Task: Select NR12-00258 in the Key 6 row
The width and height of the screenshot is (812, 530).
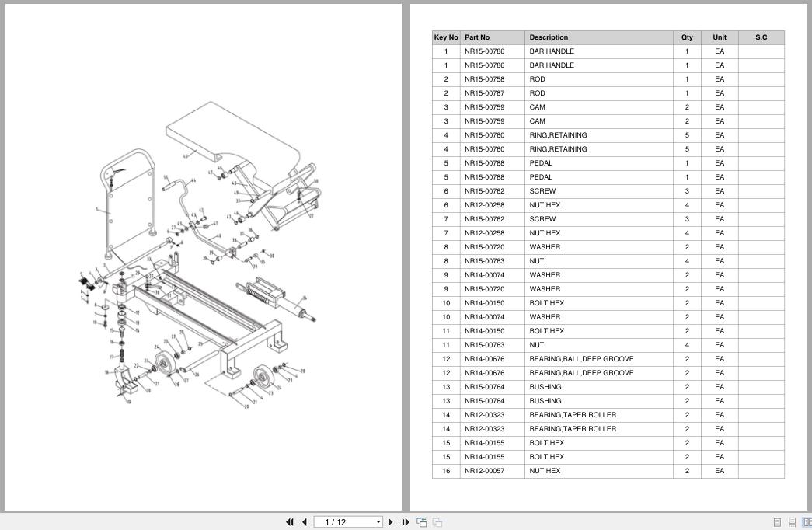Action: point(484,205)
